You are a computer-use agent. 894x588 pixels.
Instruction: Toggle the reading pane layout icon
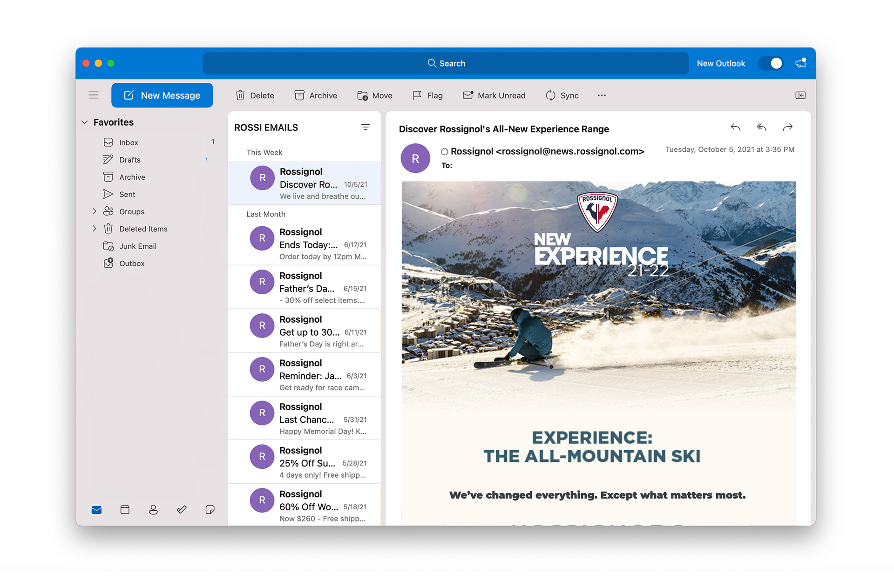coord(800,95)
